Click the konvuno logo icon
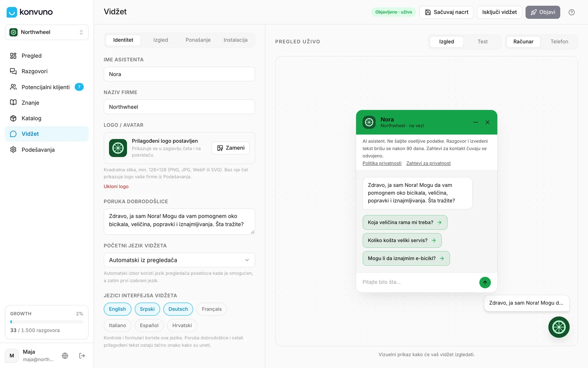 coord(12,12)
